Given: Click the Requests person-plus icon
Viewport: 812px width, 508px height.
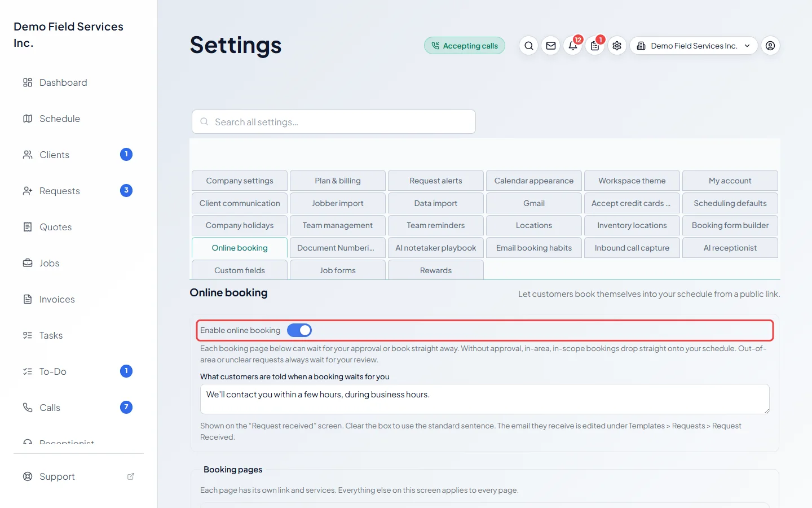Looking at the screenshot, I should click(28, 191).
